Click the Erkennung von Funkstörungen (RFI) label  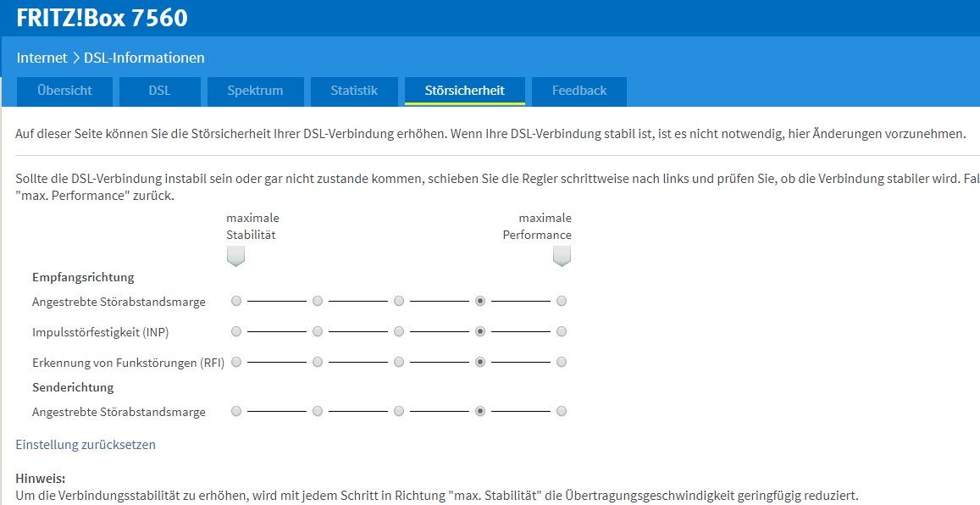(x=128, y=363)
